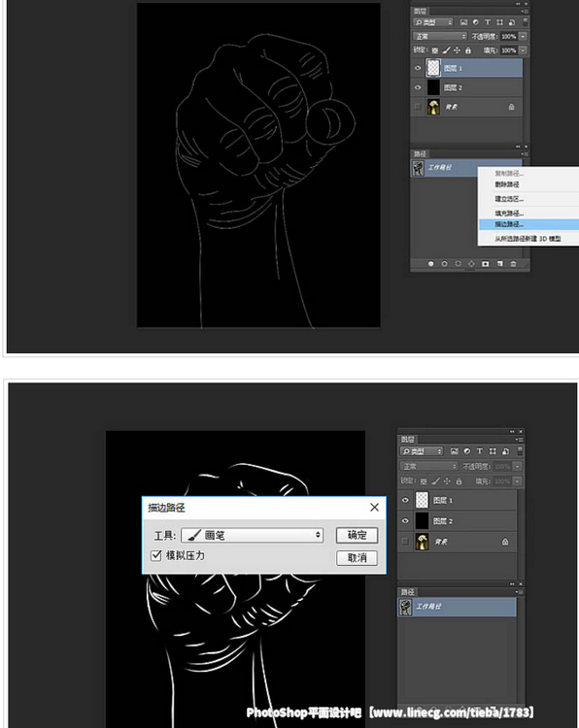Hide 图层 2 via eye icon, lower screenshot
Viewport: 579px width, 728px height.
click(405, 521)
